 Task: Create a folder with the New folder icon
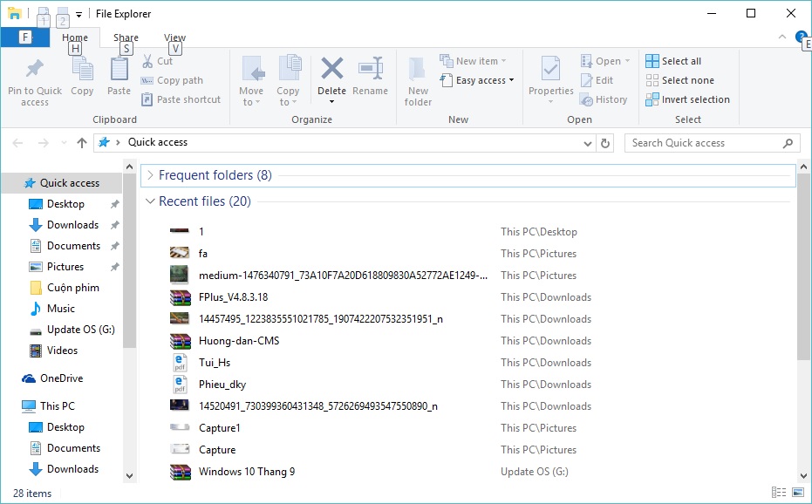coord(418,78)
